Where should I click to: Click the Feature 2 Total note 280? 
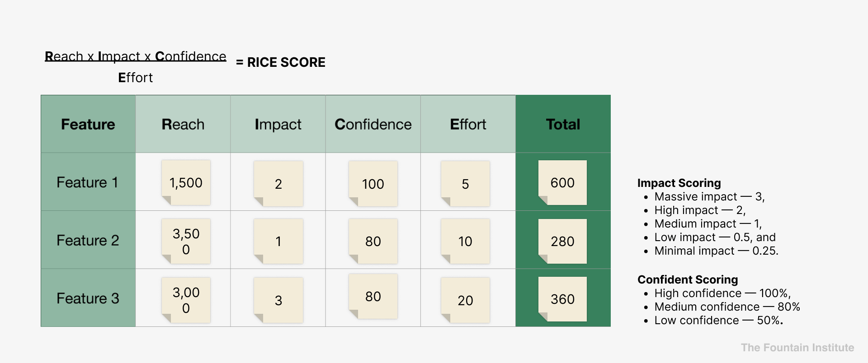562,241
